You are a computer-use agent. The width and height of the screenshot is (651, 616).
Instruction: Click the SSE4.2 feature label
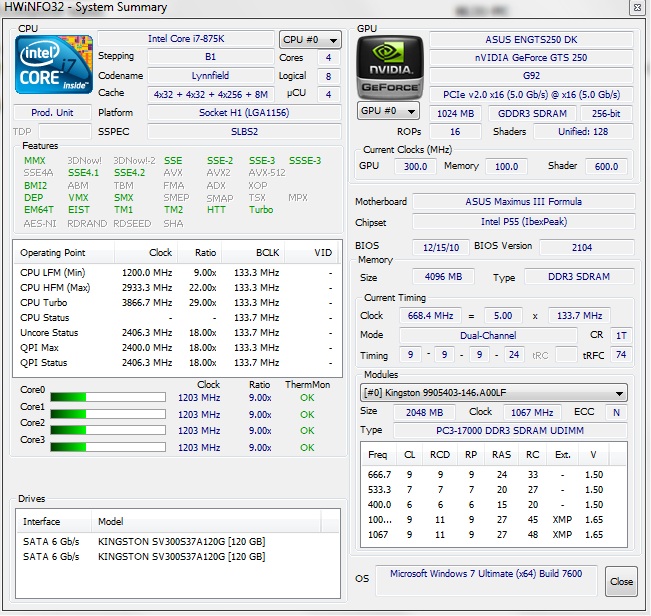130,173
